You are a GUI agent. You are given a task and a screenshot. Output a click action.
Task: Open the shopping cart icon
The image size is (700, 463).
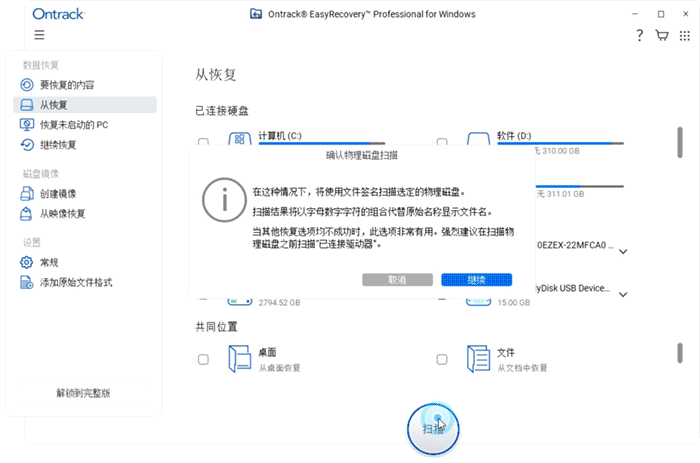662,35
